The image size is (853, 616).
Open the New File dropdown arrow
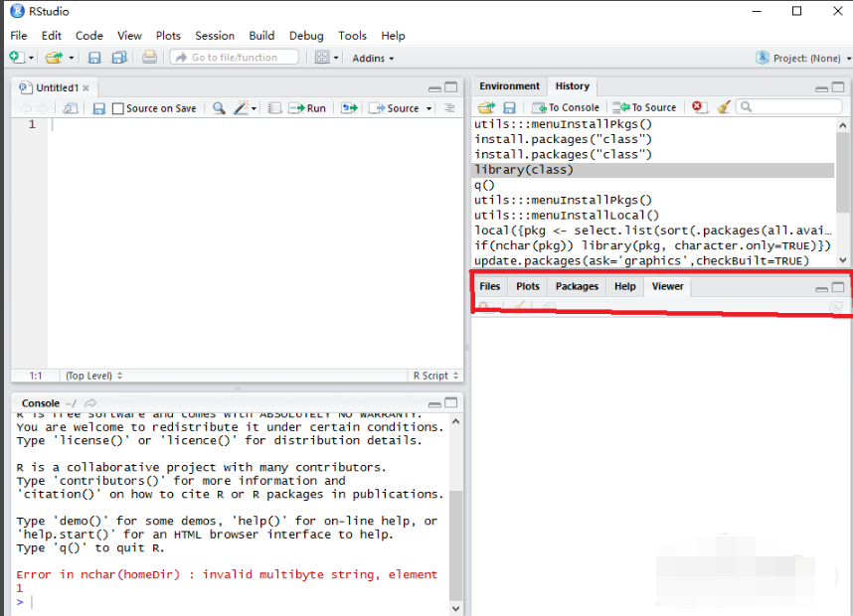(31, 58)
